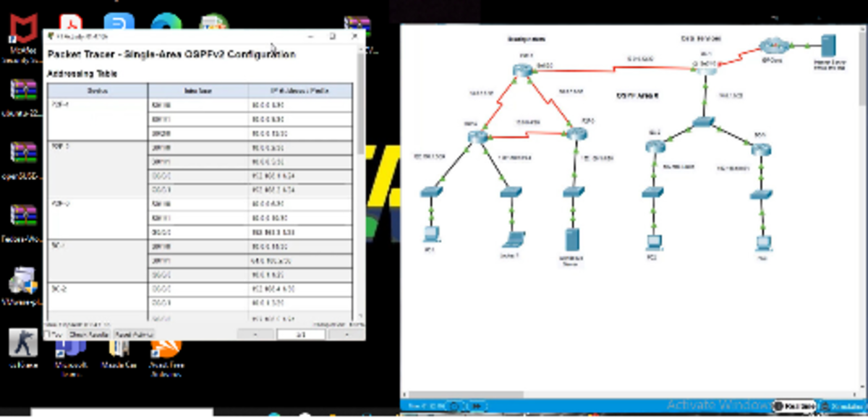This screenshot has height=418, width=868.
Task: Open the openSUSE WinRAR archive on desktop
Action: coord(22,160)
